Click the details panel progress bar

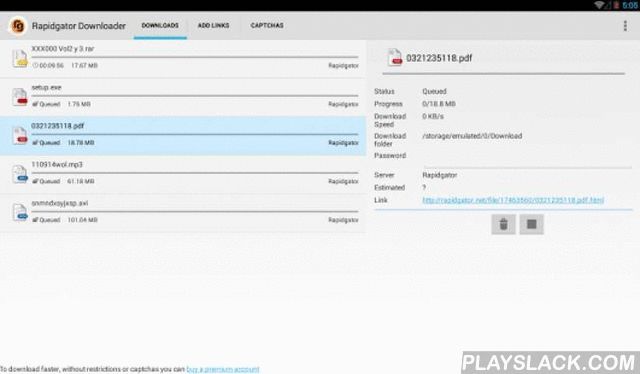coord(504,74)
